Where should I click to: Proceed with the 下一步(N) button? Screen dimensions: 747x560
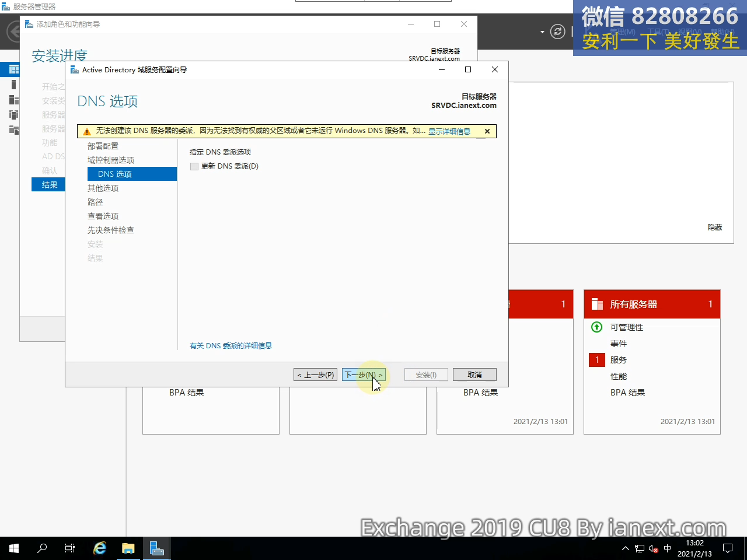point(364,374)
